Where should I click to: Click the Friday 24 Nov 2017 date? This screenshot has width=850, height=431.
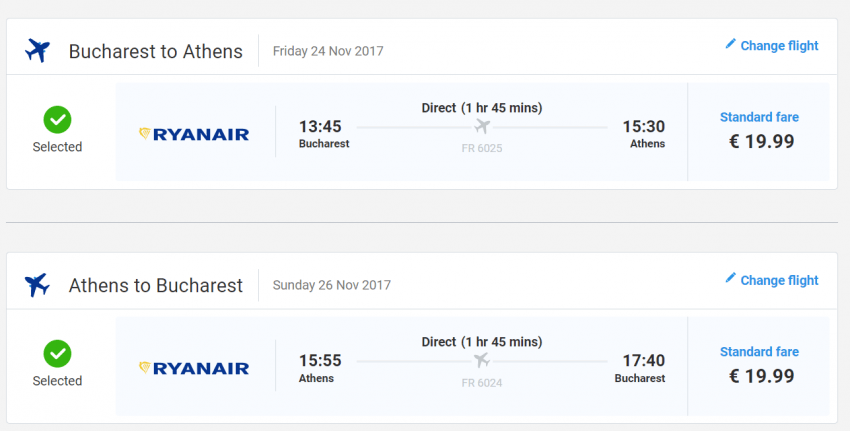[328, 51]
